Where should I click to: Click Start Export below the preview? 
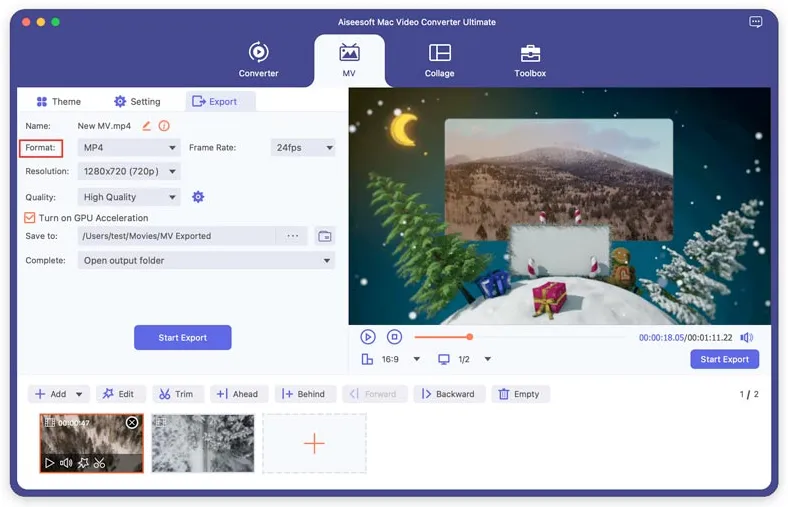[724, 359]
